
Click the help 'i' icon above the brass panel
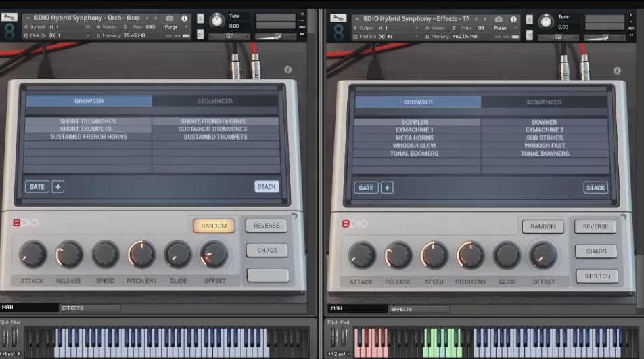coord(288,70)
